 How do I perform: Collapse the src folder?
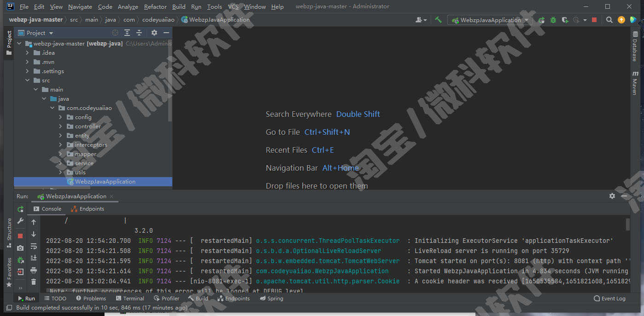click(28, 80)
